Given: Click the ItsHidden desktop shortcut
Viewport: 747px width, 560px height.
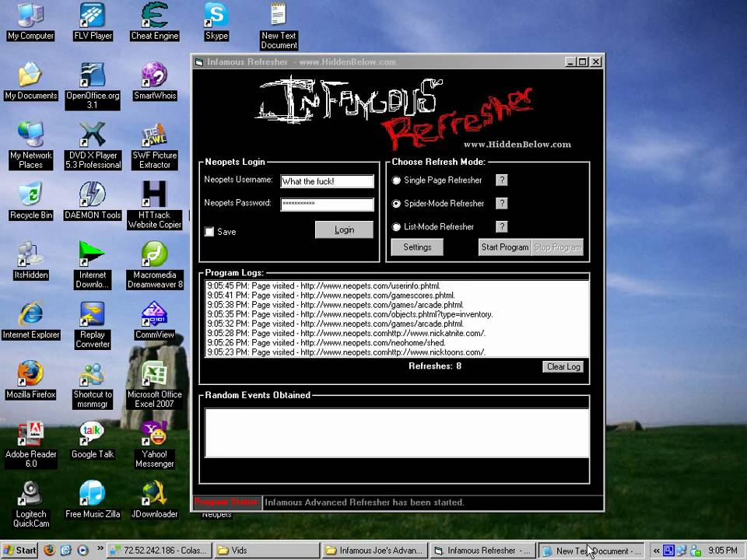Looking at the screenshot, I should (x=30, y=261).
